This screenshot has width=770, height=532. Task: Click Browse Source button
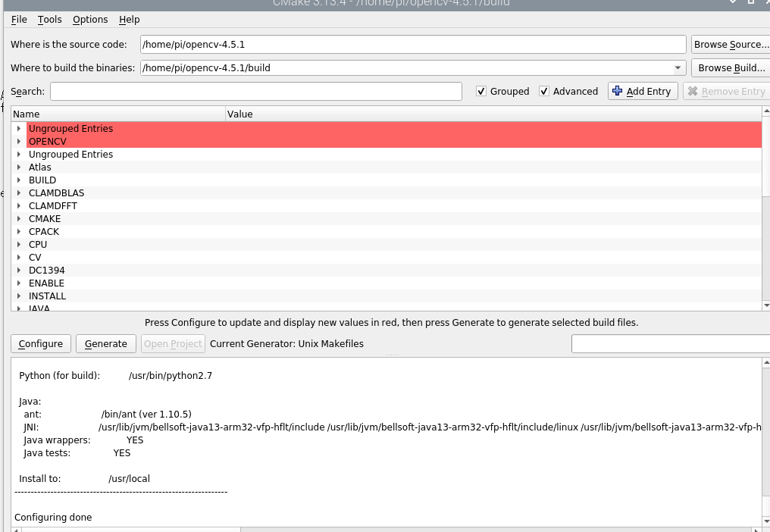731,44
